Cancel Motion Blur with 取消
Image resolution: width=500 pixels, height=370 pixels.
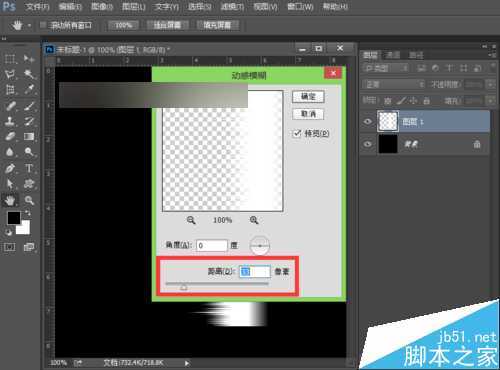pos(308,114)
